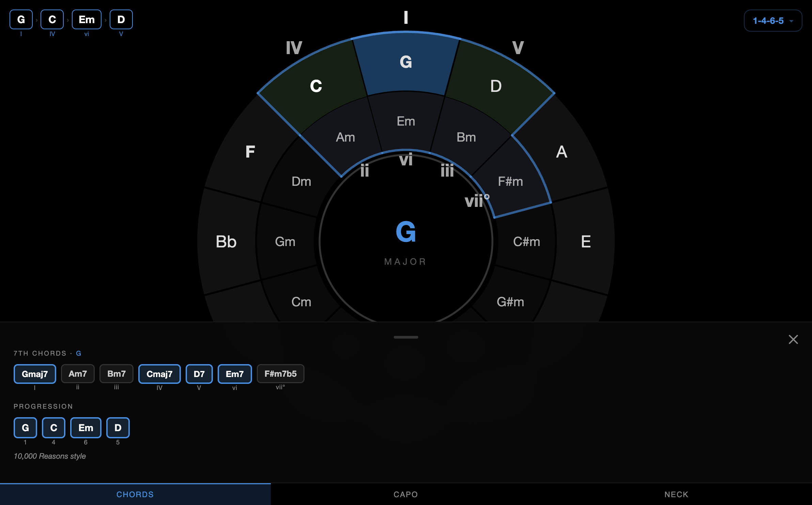Click the C segment on the chord wheel
Screen dimensions: 812x505
316,86
